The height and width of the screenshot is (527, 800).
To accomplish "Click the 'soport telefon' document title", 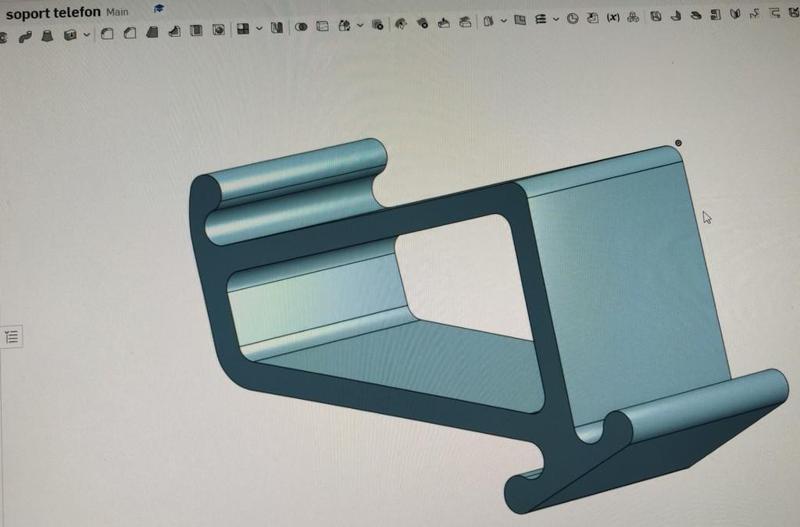I will tap(53, 12).
